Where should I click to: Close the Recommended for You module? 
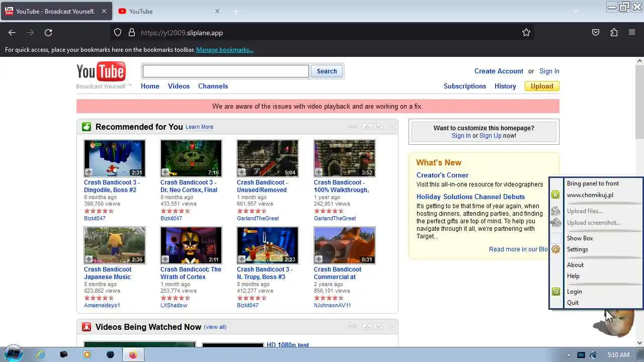pyautogui.click(x=392, y=127)
